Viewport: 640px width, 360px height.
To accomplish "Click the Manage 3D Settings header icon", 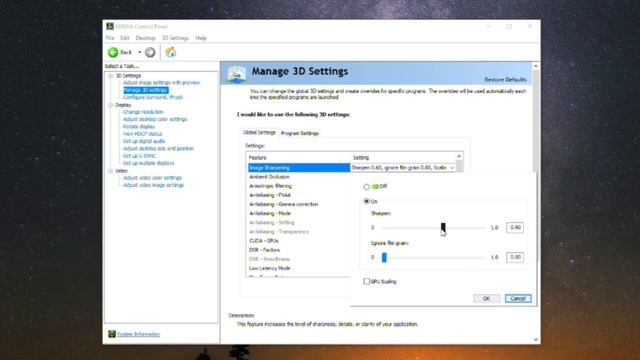I will pyautogui.click(x=236, y=74).
